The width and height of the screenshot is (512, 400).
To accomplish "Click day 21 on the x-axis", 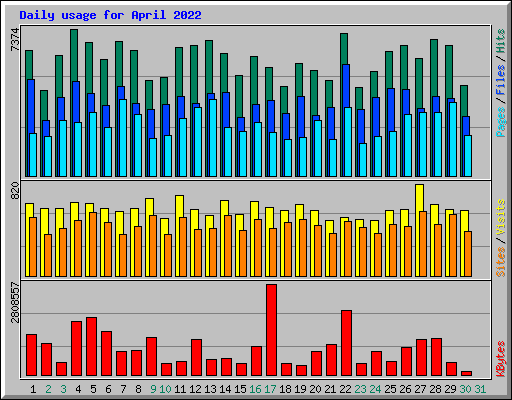I will (x=330, y=389).
